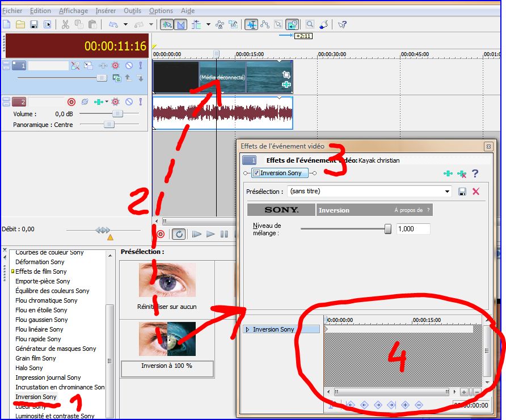This screenshot has height=420, width=506.
Task: Open compositing mode on video track 1
Action: [116, 78]
